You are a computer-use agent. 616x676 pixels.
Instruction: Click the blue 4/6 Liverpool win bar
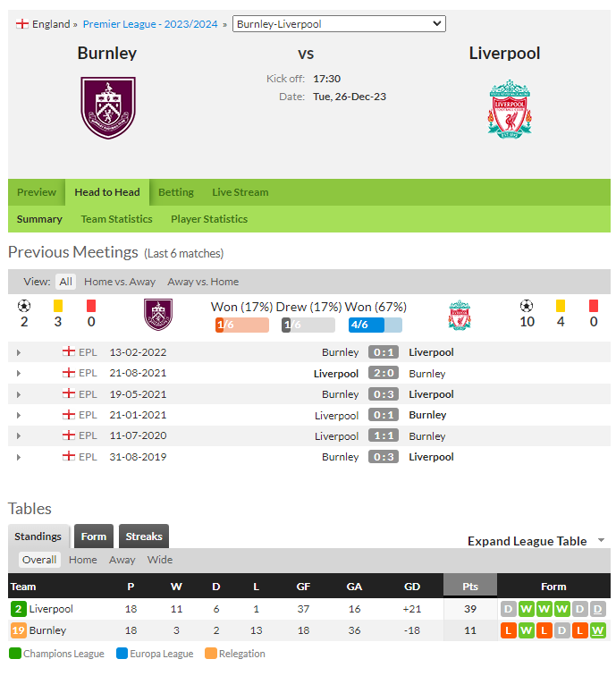click(375, 325)
